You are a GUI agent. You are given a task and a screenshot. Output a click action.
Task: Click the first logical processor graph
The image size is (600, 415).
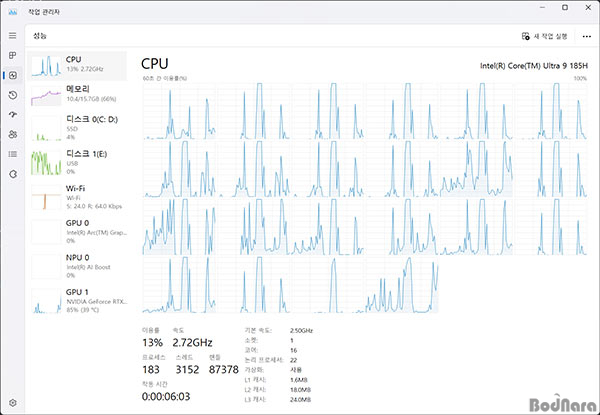172,110
